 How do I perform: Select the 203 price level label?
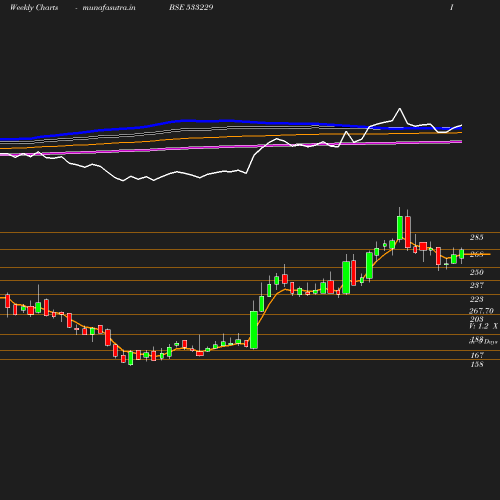pos(477,319)
